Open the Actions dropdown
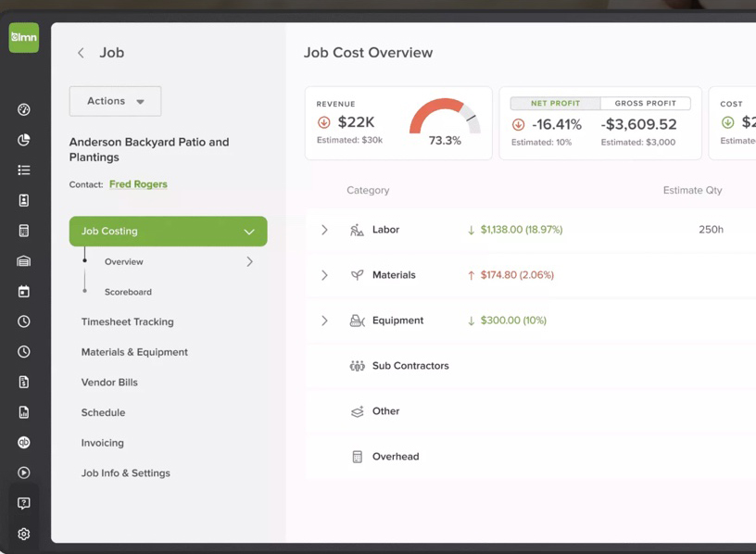Screen dimensions: 756x554 pyautogui.click(x=115, y=101)
